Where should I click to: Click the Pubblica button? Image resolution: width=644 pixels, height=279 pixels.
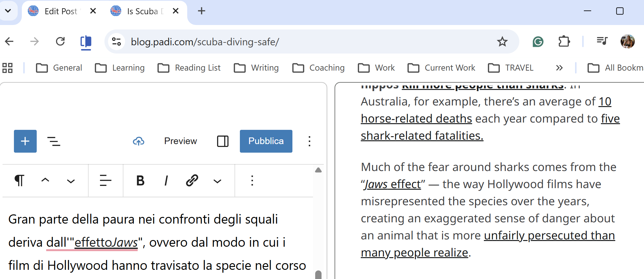[266, 141]
